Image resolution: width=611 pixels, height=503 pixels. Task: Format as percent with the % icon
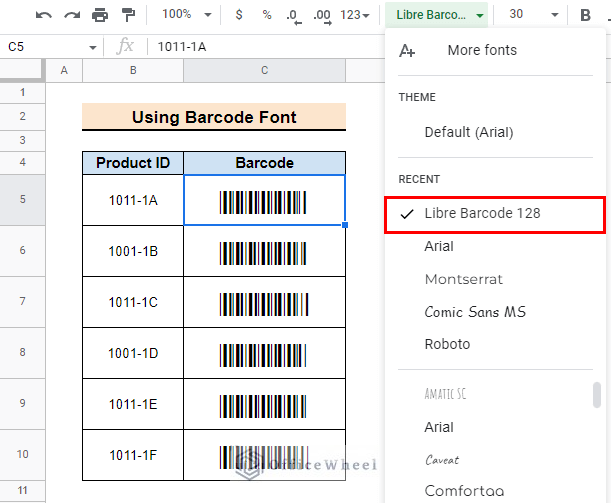[x=267, y=15]
